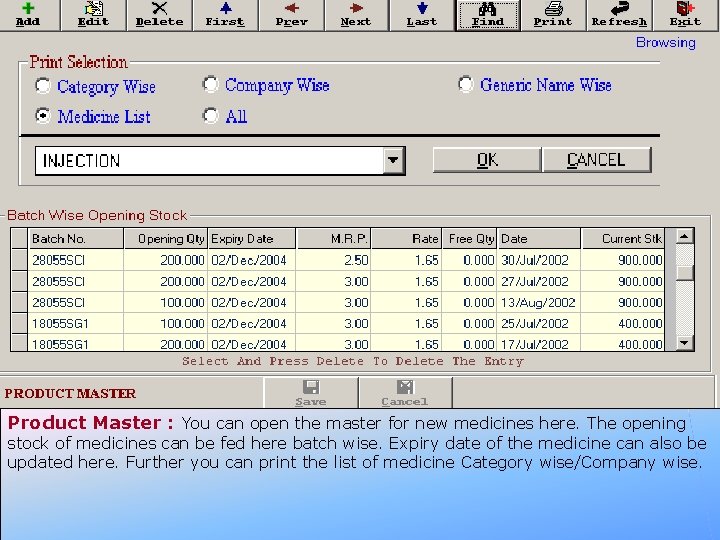
Task: Click Current Stk 400.000 in 25/Jul/2002 row
Action: [x=623, y=324]
